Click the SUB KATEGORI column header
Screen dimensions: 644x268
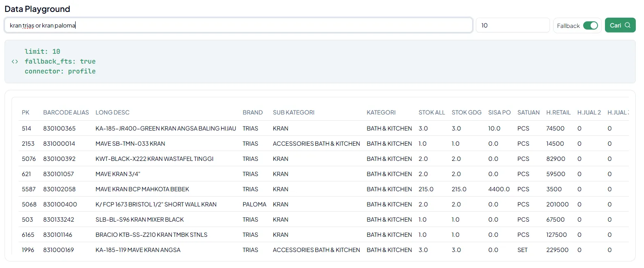293,112
